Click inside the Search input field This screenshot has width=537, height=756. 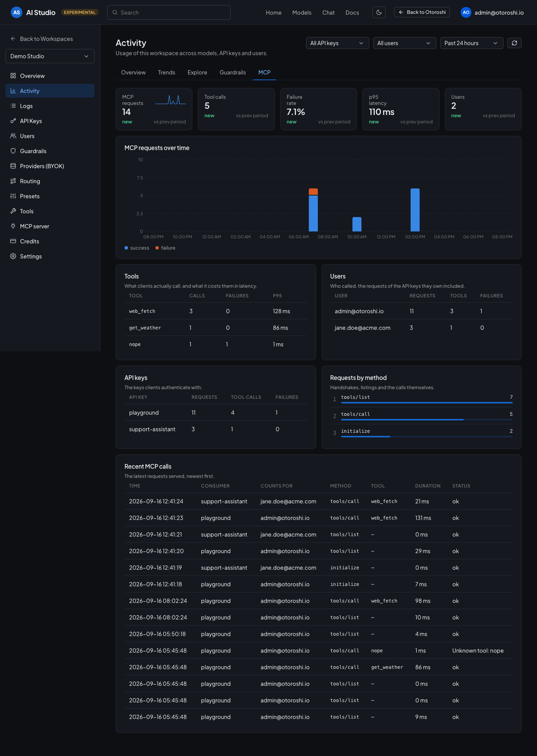click(169, 12)
